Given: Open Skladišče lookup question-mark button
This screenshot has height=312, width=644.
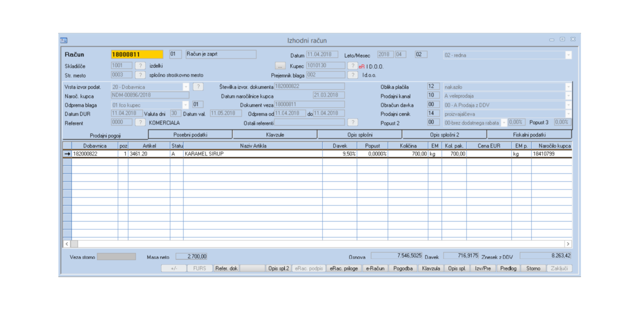Looking at the screenshot, I should 140,66.
